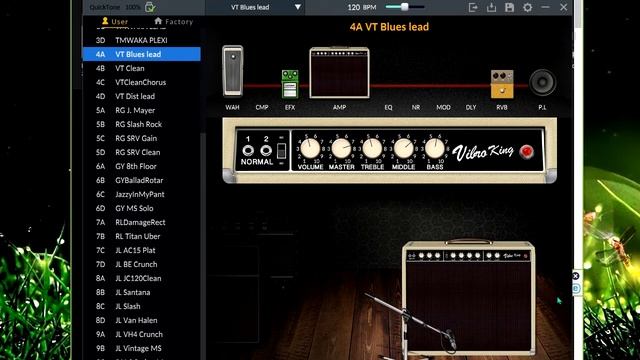Select preset 8B JL Santana

tap(142, 292)
